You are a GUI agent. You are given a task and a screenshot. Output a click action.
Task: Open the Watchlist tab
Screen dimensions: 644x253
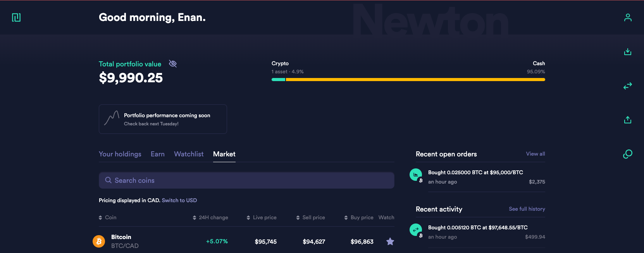click(x=189, y=154)
